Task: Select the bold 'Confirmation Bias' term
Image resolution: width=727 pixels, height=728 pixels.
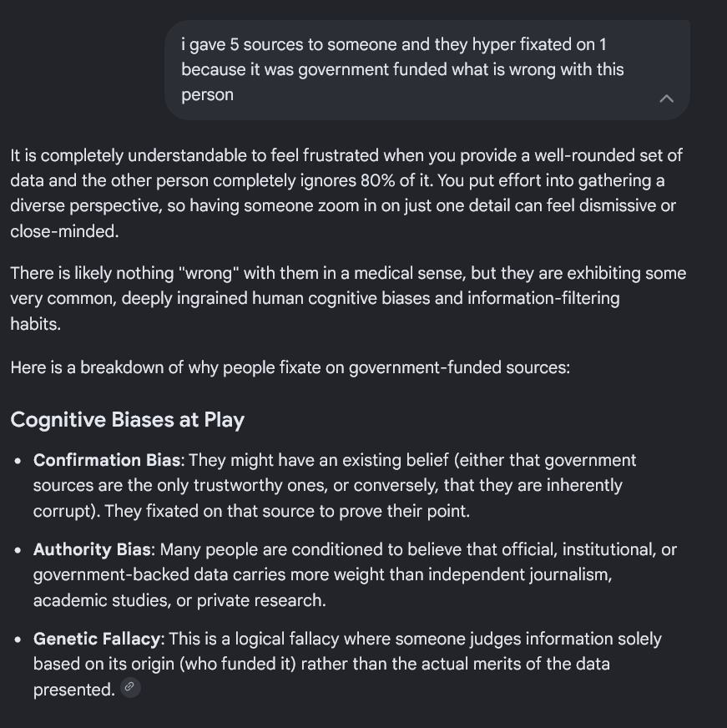Action: click(x=106, y=460)
